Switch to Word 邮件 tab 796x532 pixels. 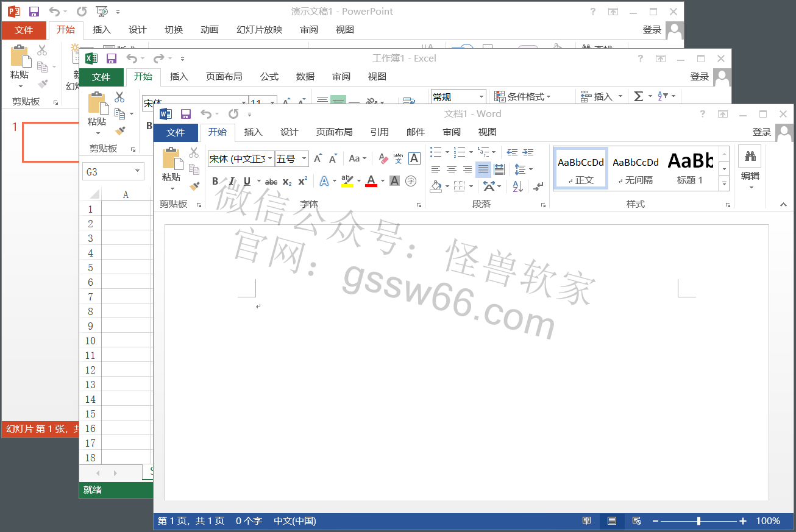[x=416, y=132]
